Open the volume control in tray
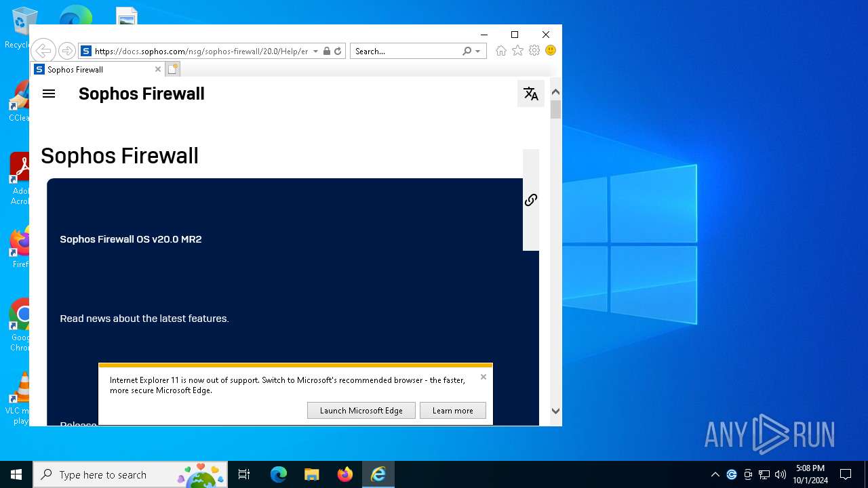This screenshot has width=868, height=488. [781, 474]
